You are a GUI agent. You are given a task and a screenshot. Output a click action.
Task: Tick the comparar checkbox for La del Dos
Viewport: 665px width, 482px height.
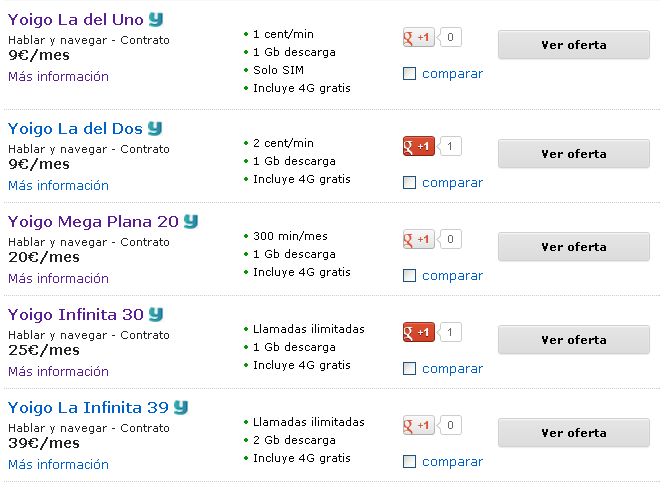coord(409,183)
